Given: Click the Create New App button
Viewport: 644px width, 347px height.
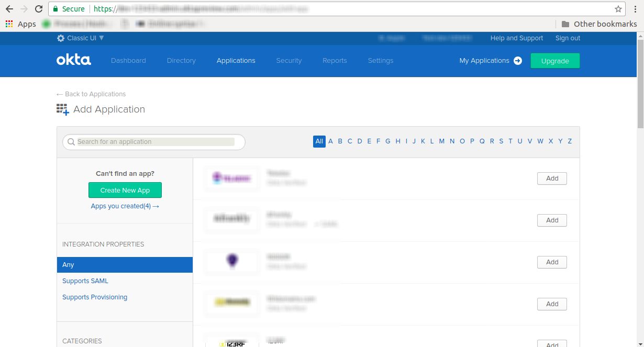Looking at the screenshot, I should [125, 190].
